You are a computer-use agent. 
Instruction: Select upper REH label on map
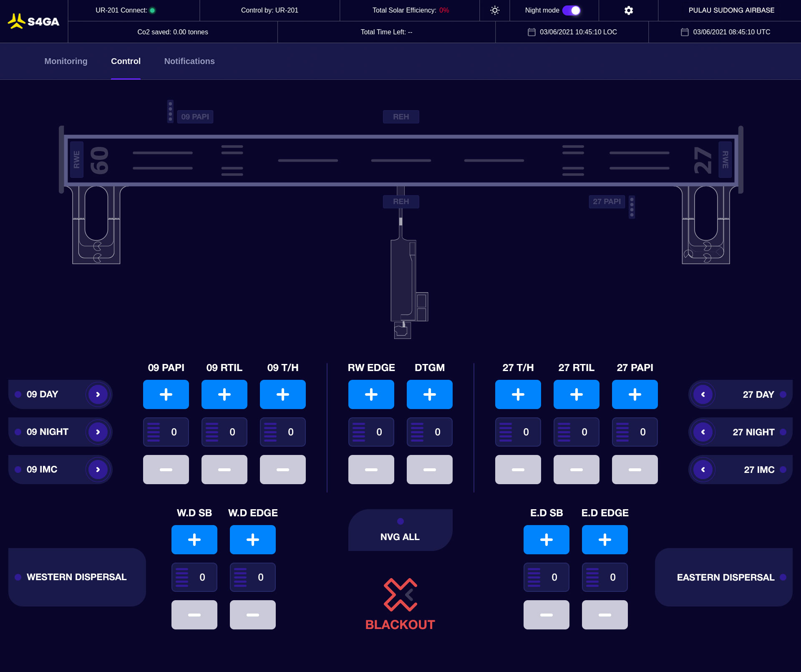click(401, 117)
